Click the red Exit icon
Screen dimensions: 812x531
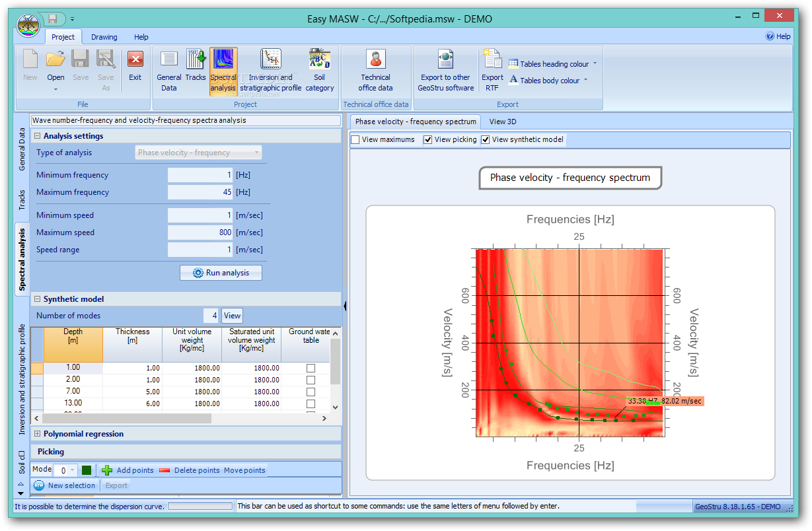click(135, 59)
